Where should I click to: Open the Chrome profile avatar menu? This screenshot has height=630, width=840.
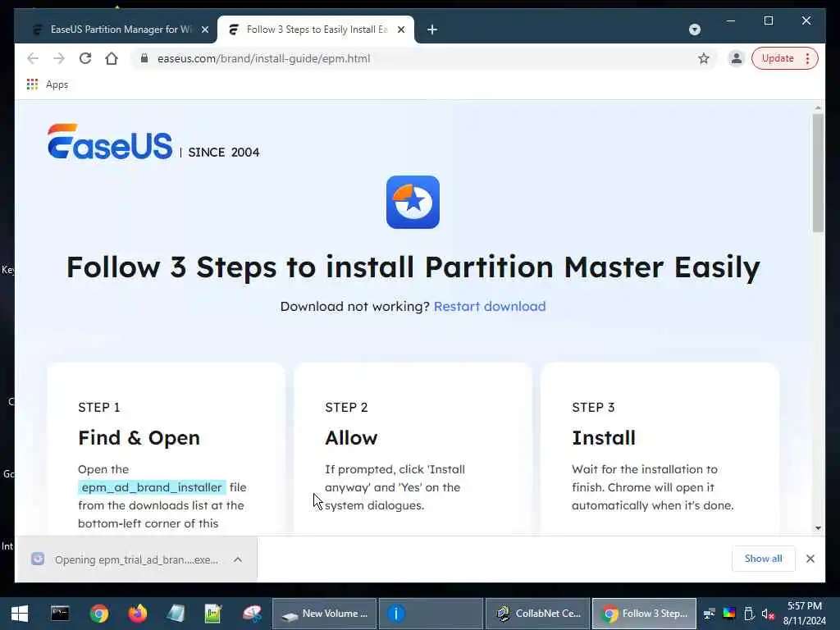736,58
